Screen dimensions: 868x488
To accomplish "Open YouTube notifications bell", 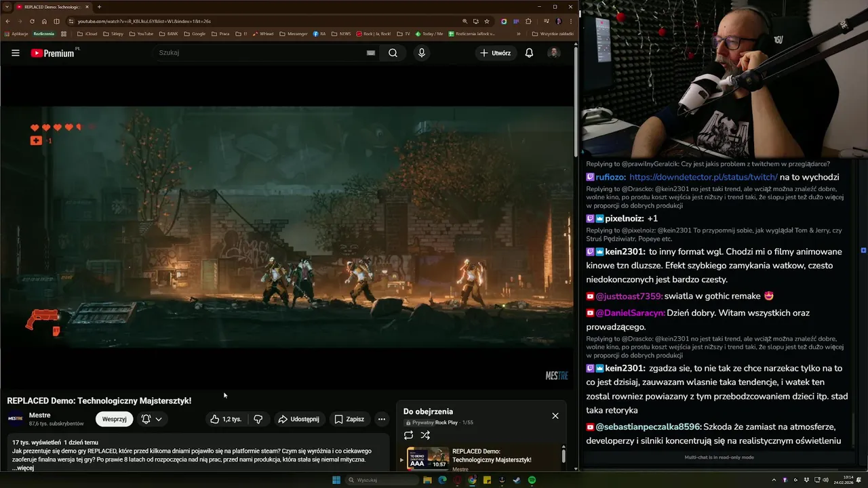I will point(529,53).
